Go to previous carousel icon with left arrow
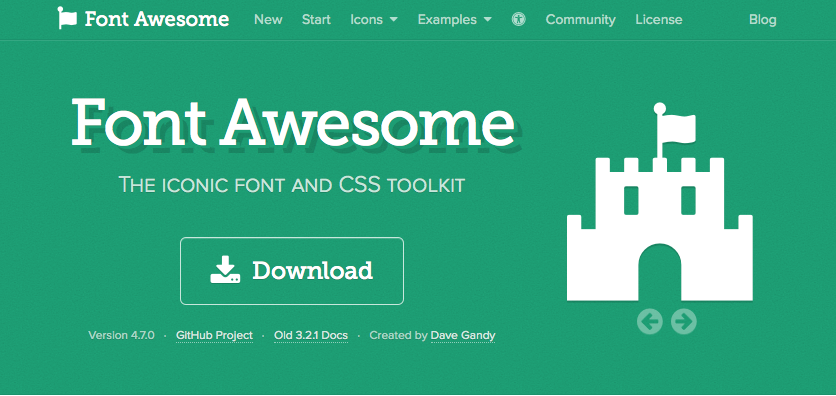The width and height of the screenshot is (836, 396). [649, 321]
